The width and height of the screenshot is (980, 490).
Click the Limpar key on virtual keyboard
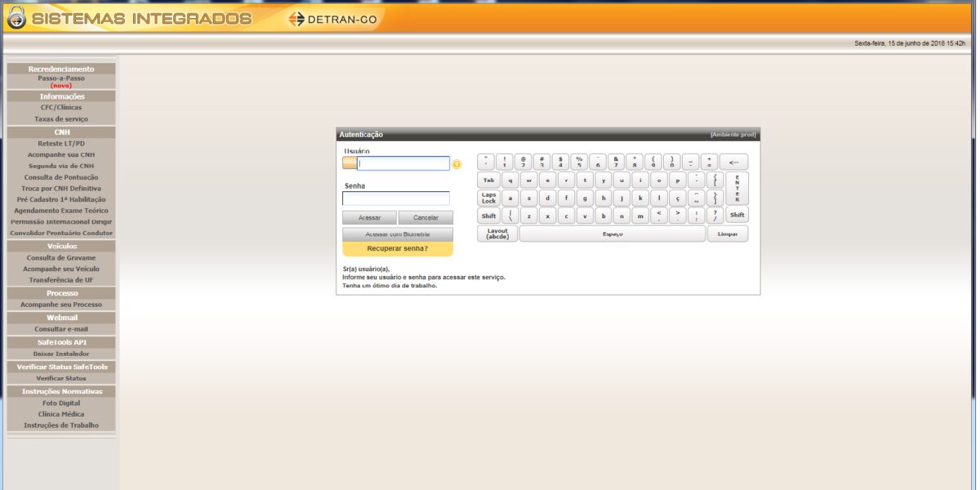pos(727,234)
